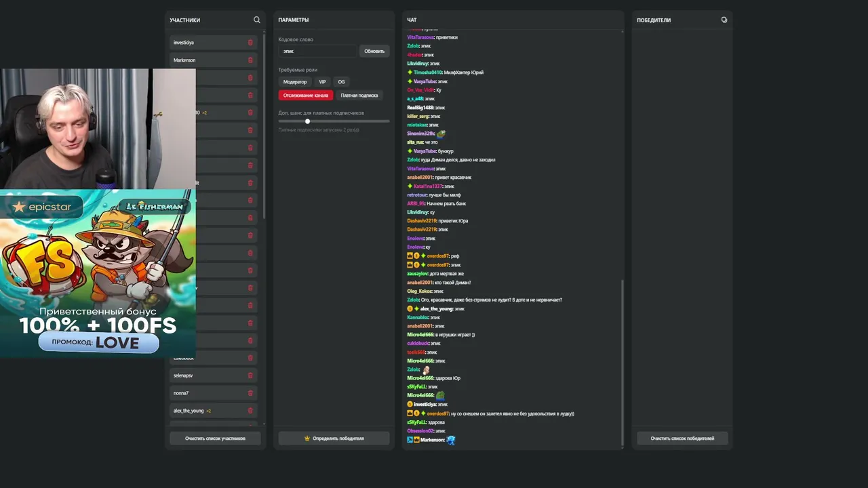Viewport: 868px width, 488px height.
Task: Click the Обновить button next to keyword
Action: pos(374,51)
